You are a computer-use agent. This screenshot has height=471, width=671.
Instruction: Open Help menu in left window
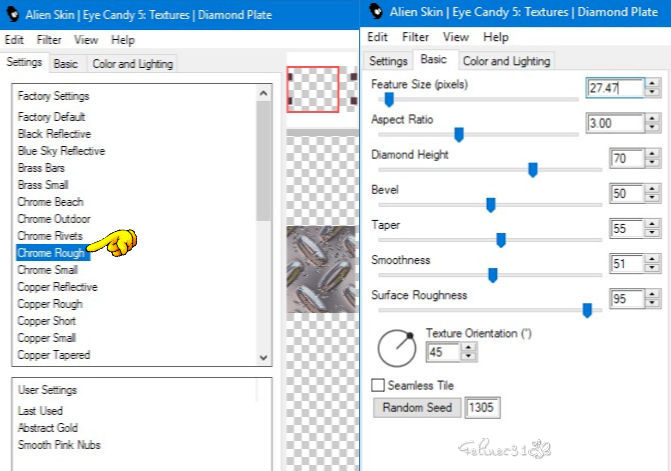pos(123,40)
